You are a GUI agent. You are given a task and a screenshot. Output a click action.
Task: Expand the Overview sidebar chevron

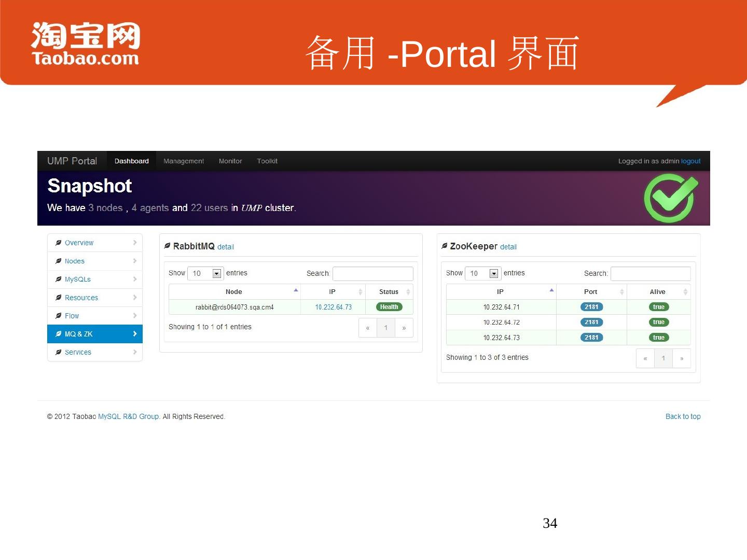(135, 243)
